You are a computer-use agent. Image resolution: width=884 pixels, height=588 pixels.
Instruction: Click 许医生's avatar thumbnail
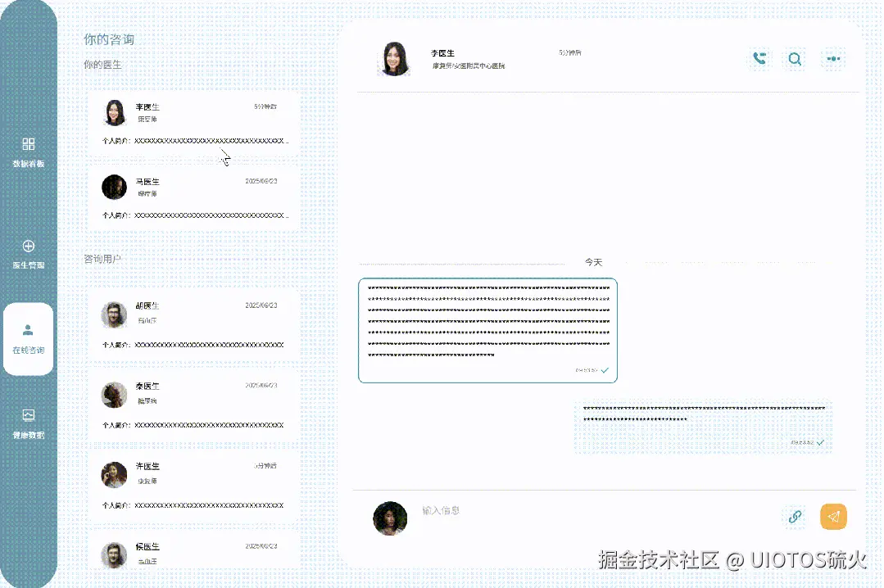point(114,476)
